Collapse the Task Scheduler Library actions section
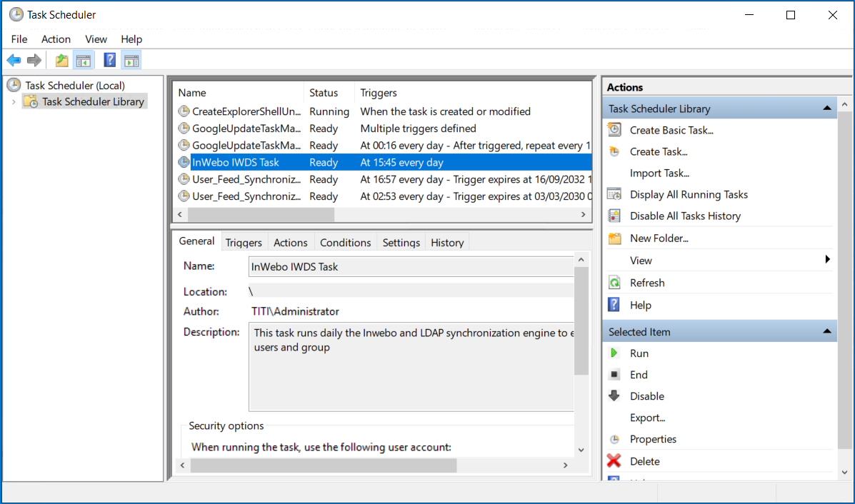 click(827, 109)
